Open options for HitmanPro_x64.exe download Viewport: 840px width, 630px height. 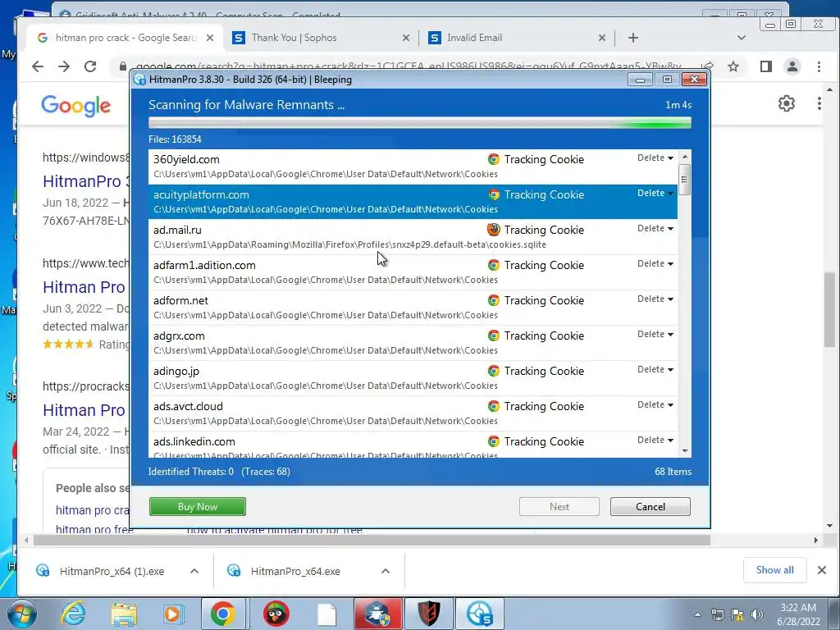tap(386, 571)
